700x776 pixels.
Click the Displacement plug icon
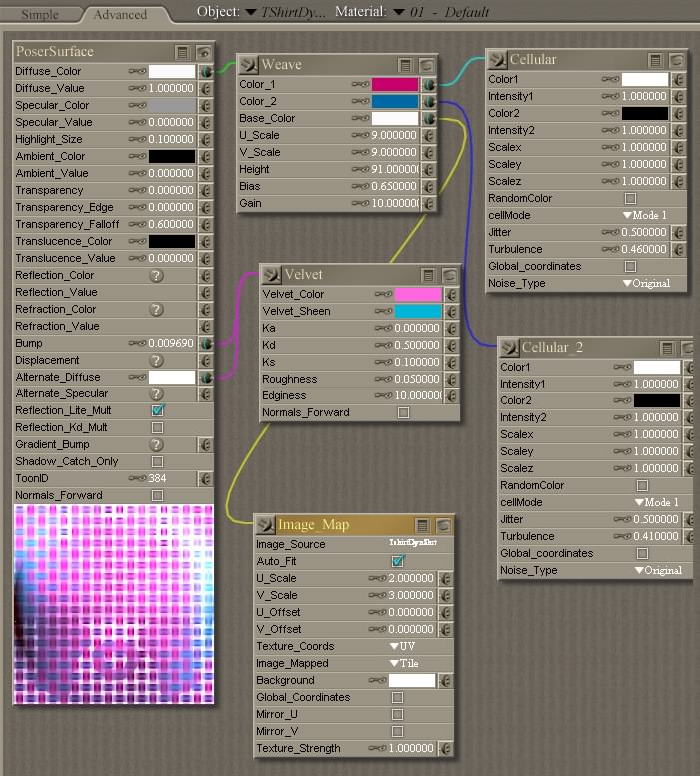pyautogui.click(x=206, y=361)
